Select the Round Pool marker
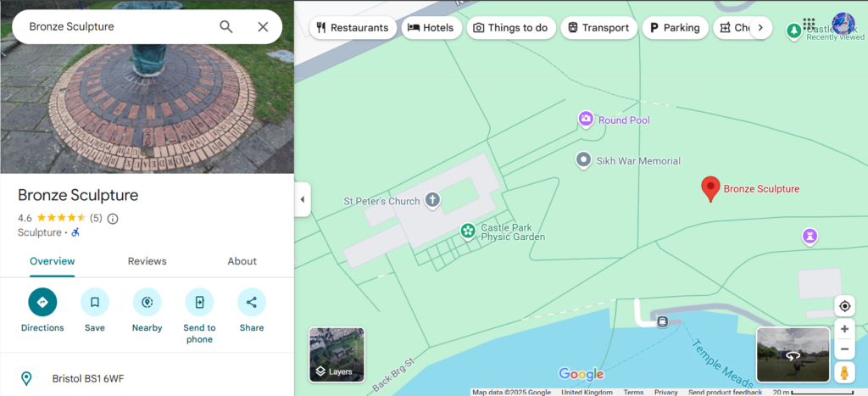Viewport: 868px width, 396px height. pyautogui.click(x=586, y=119)
